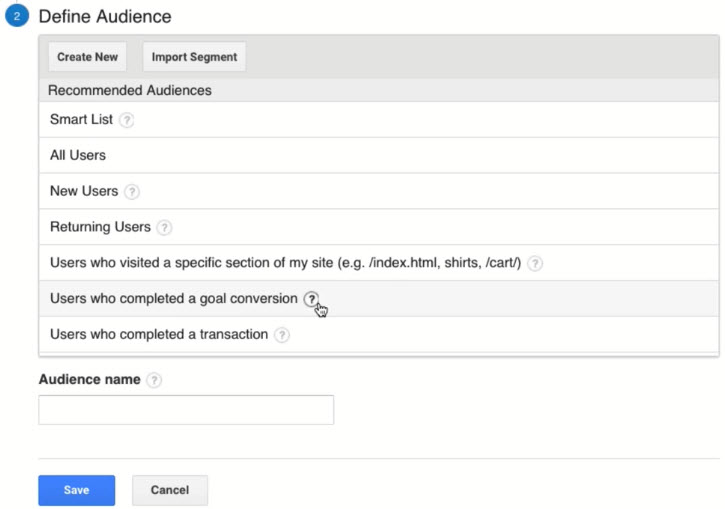Click the step 2 number badge
Viewport: 725px width, 509px height.
[19, 17]
